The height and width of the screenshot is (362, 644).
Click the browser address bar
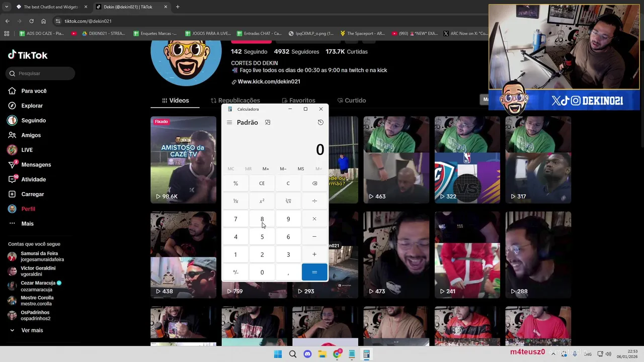[x=272, y=21]
